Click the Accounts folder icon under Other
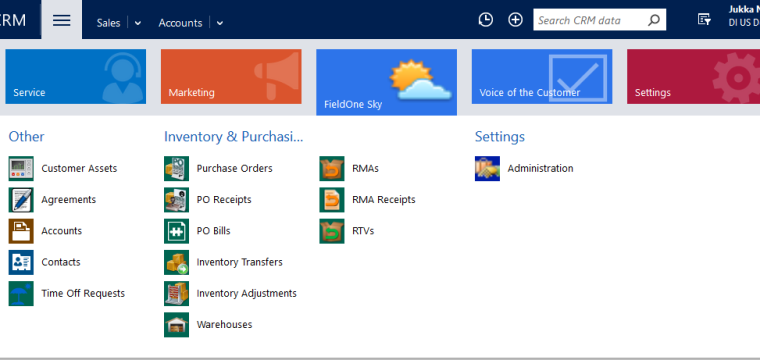Image resolution: width=760 pixels, height=360 pixels. pyautogui.click(x=21, y=231)
